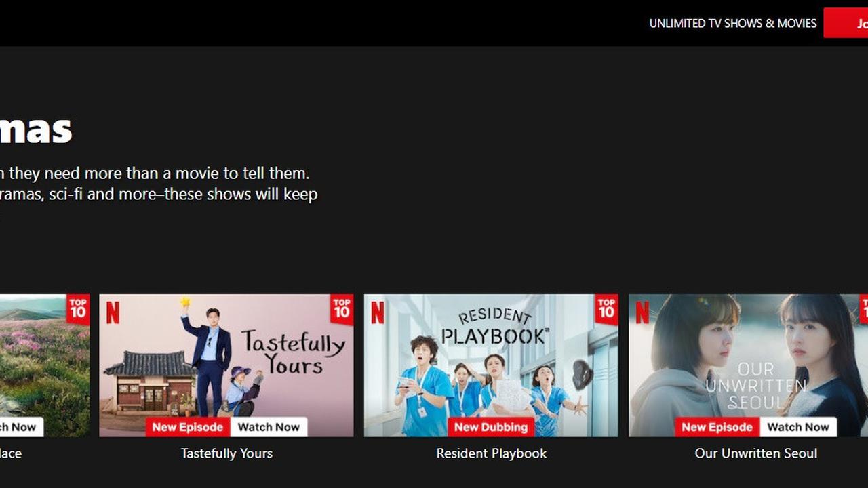Open the Resident Playbook title link

tap(491, 453)
